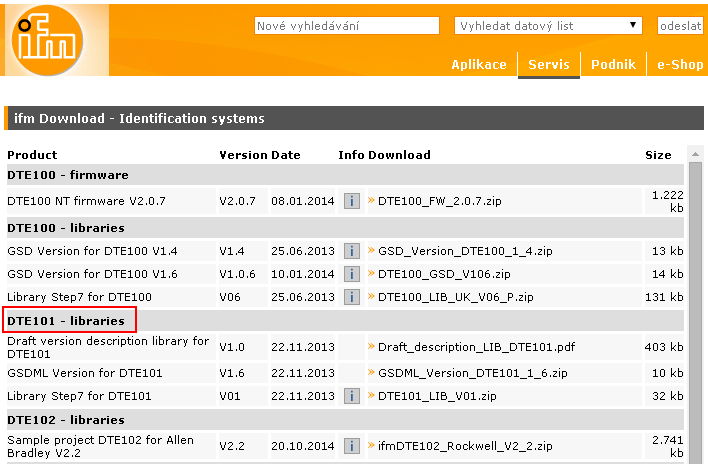Open info icon for GSD Version DTE100 V1.4

point(352,251)
